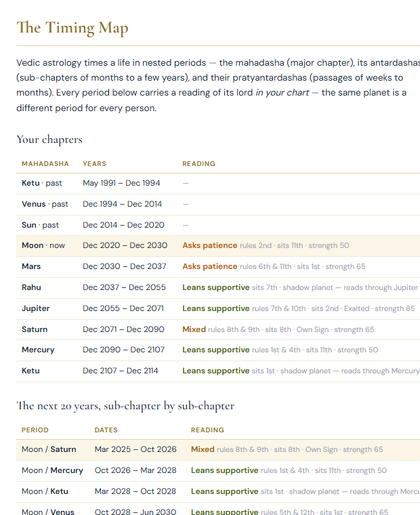420x515 pixels.
Task: Select 'Moon / Saturn' period cell
Action: (49, 449)
